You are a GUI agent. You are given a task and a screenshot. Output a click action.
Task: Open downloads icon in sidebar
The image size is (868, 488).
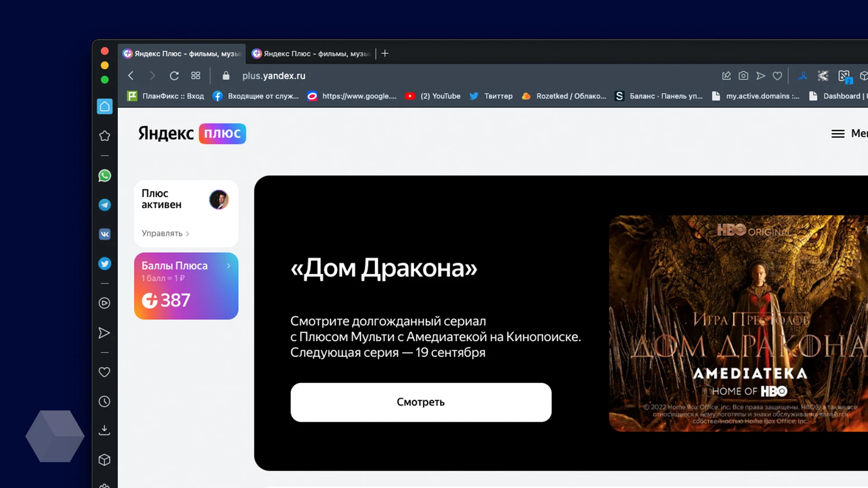[x=104, y=430]
